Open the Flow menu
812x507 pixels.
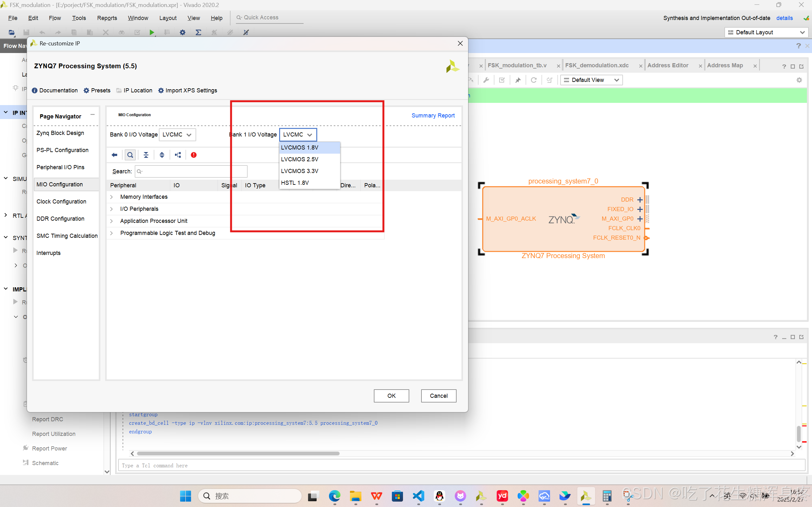pos(55,18)
